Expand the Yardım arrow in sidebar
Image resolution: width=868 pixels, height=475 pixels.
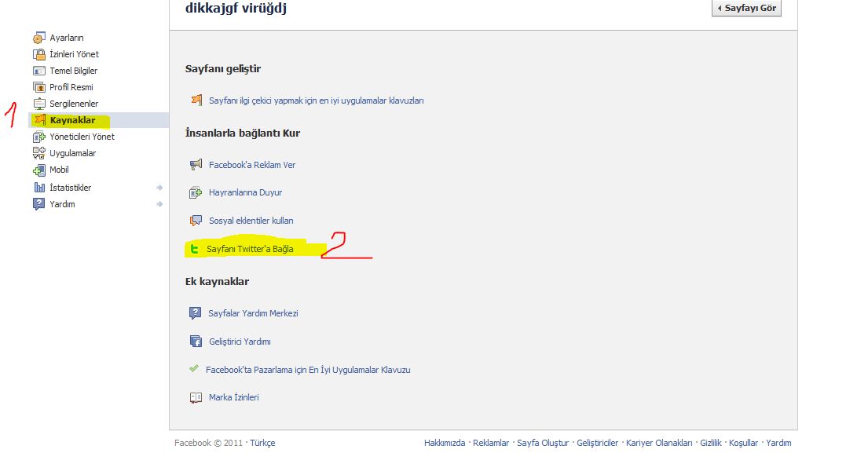click(x=159, y=204)
